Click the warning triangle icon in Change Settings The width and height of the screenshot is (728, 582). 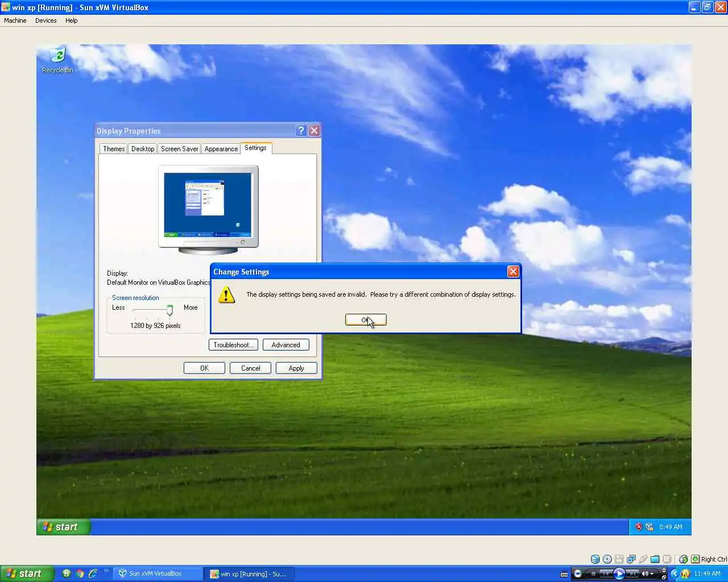coord(226,294)
